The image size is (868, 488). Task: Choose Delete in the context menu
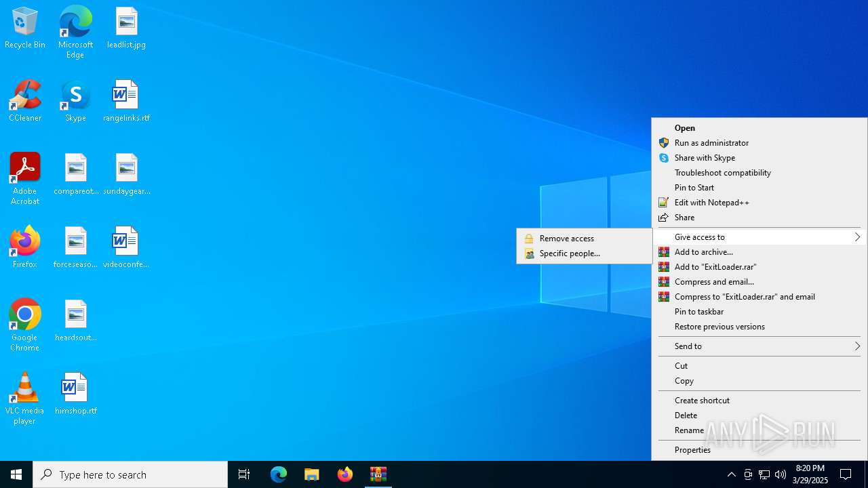[x=759, y=415]
